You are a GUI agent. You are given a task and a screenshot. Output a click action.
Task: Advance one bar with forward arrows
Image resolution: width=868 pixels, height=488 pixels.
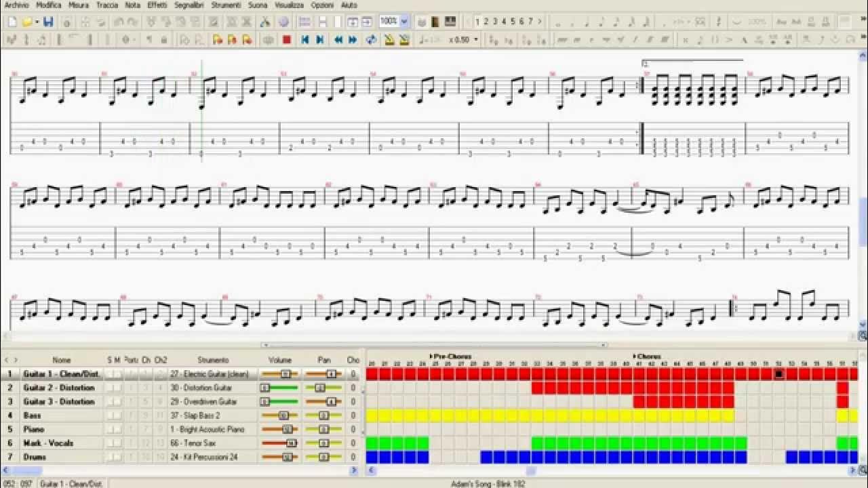pos(353,40)
